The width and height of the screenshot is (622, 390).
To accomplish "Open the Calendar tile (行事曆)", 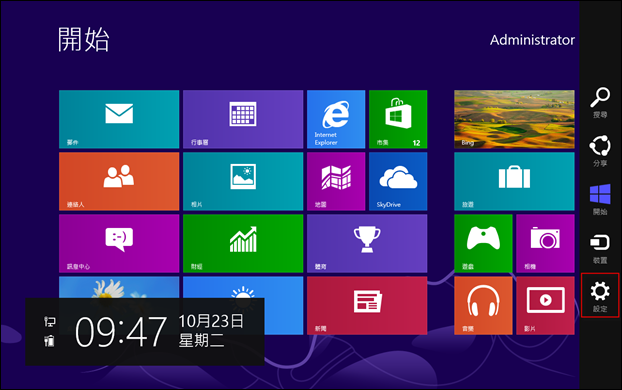I will [243, 119].
